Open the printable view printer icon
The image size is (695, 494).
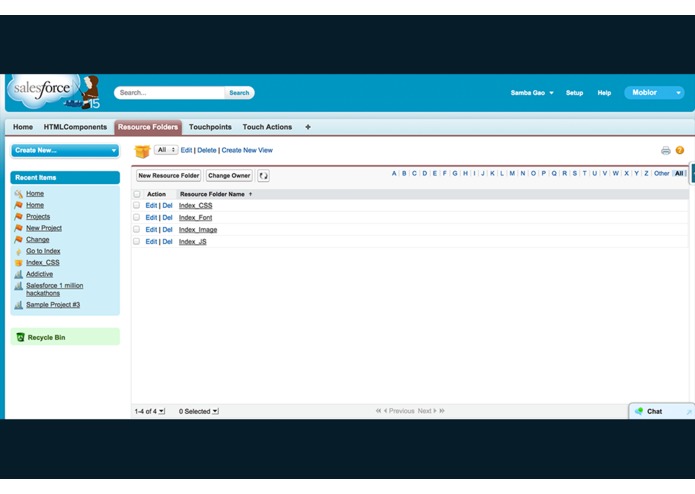(665, 151)
